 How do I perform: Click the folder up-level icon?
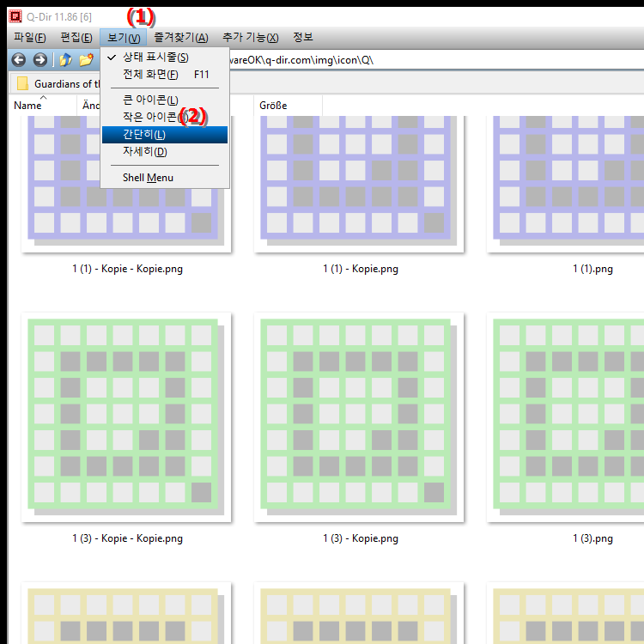(x=65, y=60)
